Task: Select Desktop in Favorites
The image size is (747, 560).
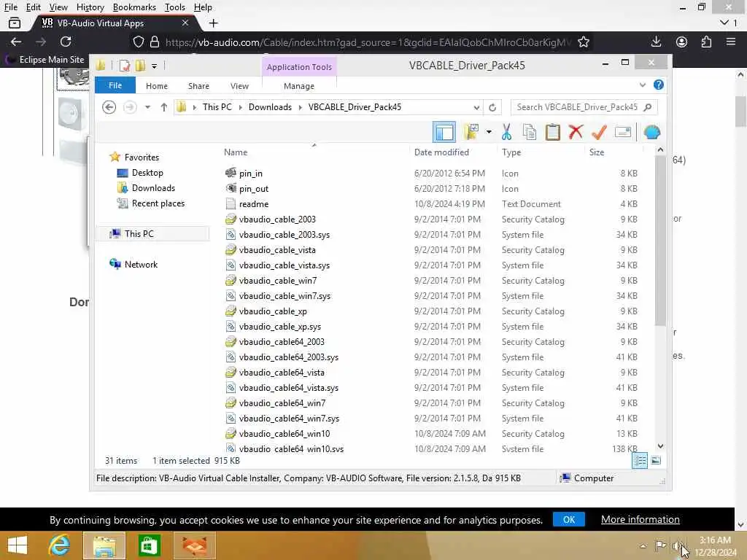Action: tap(147, 172)
